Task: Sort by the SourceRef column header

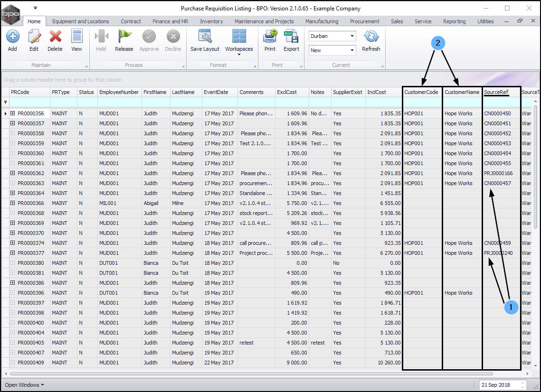Action: [x=496, y=92]
